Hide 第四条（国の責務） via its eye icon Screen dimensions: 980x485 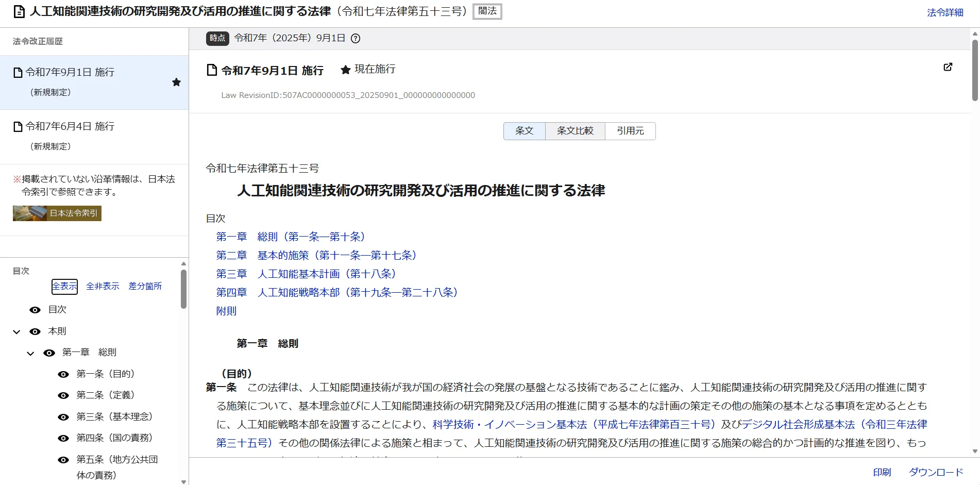coord(63,439)
